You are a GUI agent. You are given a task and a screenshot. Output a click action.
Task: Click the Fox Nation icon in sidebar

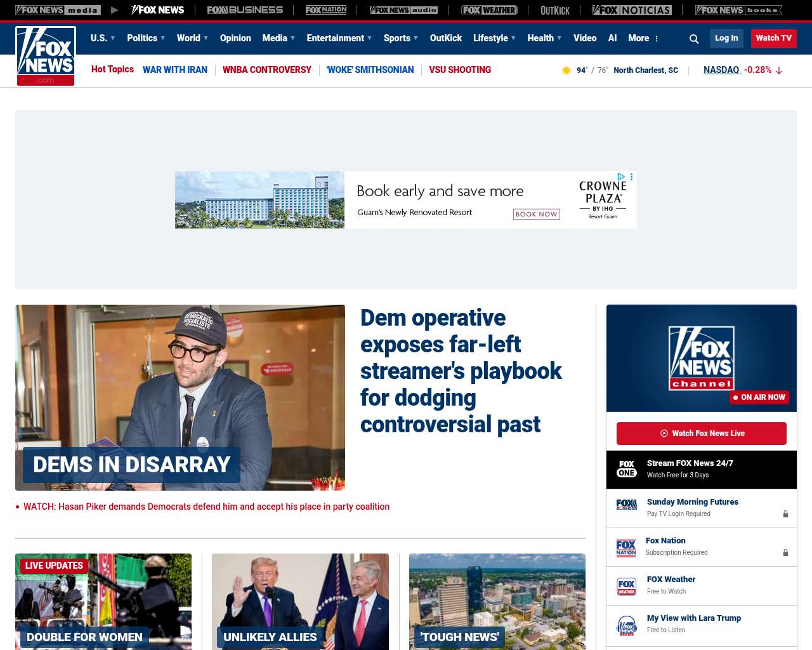pyautogui.click(x=626, y=548)
